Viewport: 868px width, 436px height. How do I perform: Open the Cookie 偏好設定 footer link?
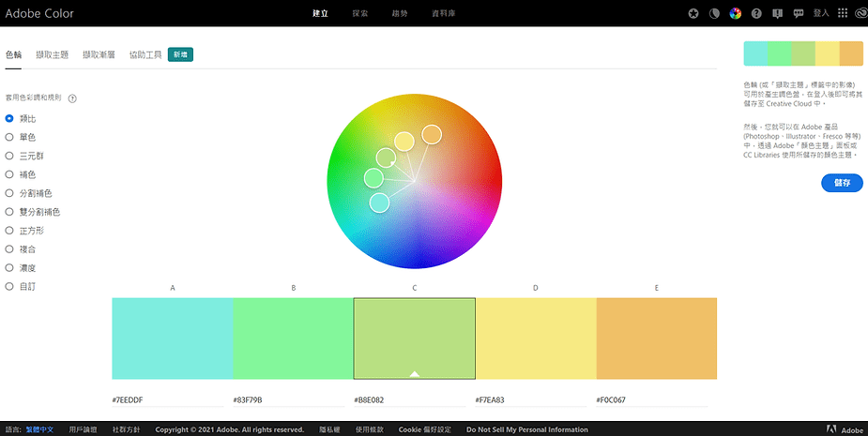(x=425, y=430)
